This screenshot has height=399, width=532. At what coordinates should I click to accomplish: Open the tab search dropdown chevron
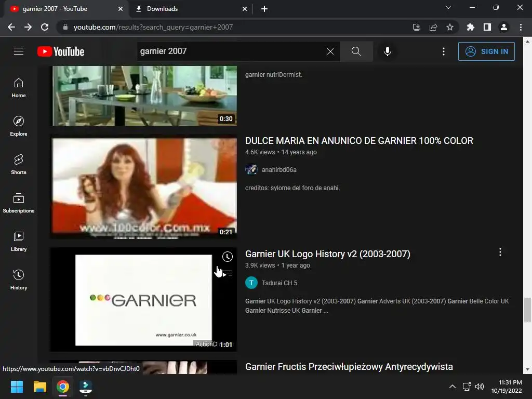tap(448, 7)
